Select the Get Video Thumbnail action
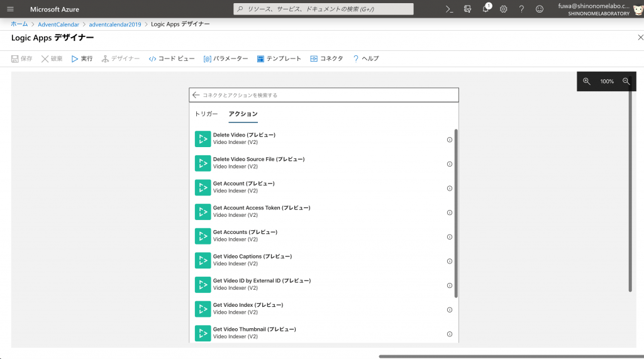The image size is (644, 359). 324,333
